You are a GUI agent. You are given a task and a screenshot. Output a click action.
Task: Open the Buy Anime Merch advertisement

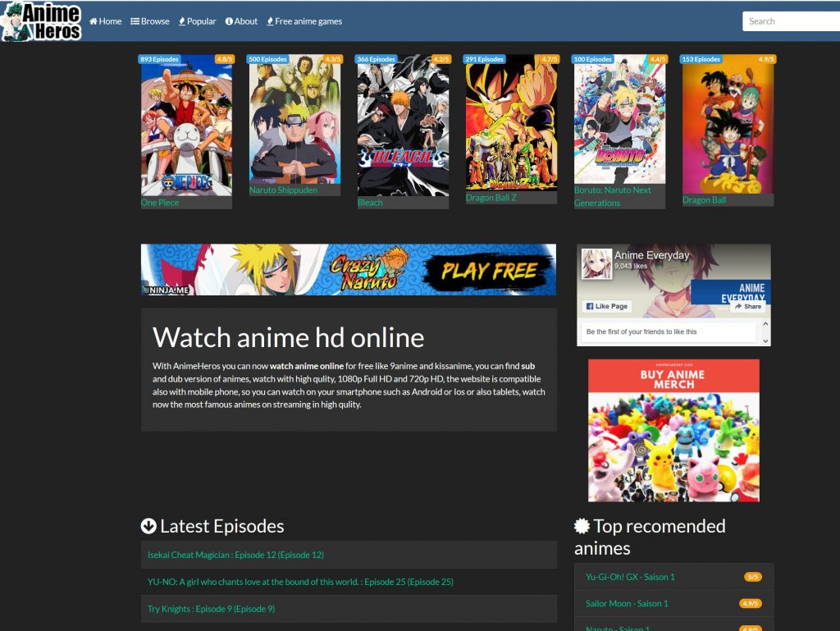[673, 430]
